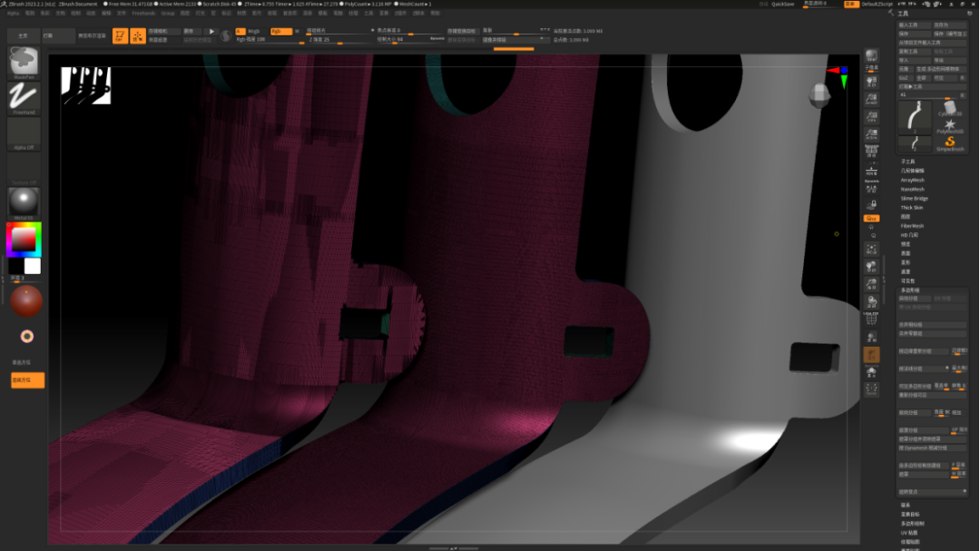Click the Actual size icon
The width and height of the screenshot is (980, 551).
[x=871, y=117]
